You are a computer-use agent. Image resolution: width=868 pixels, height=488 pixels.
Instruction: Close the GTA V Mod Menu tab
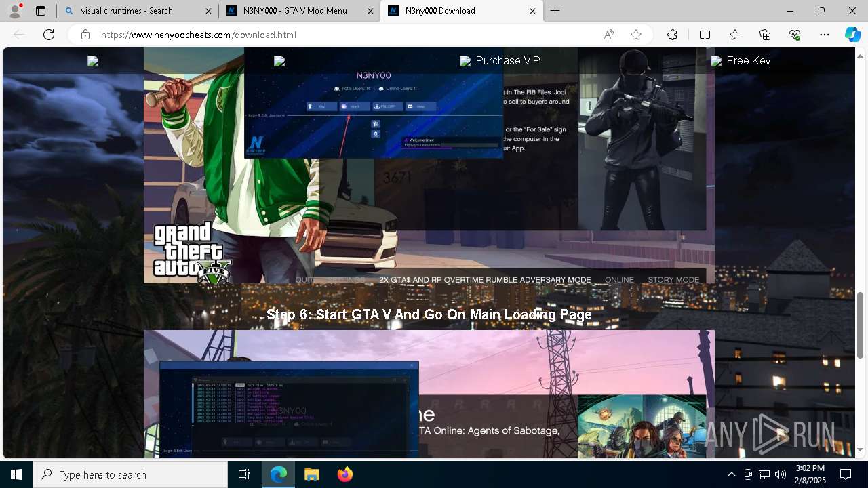[x=370, y=11]
